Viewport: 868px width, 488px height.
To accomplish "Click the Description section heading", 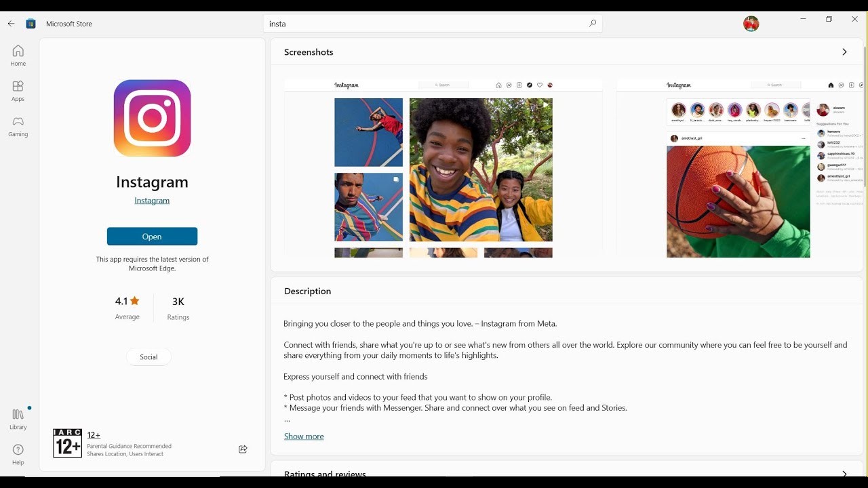I will click(308, 291).
